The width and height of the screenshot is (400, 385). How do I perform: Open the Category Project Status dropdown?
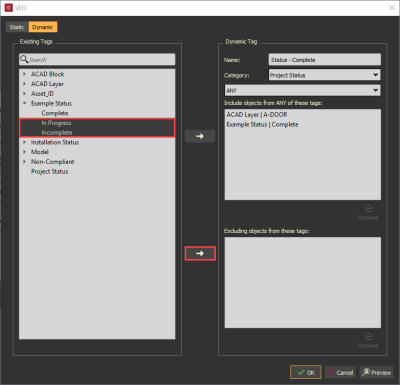(x=324, y=75)
